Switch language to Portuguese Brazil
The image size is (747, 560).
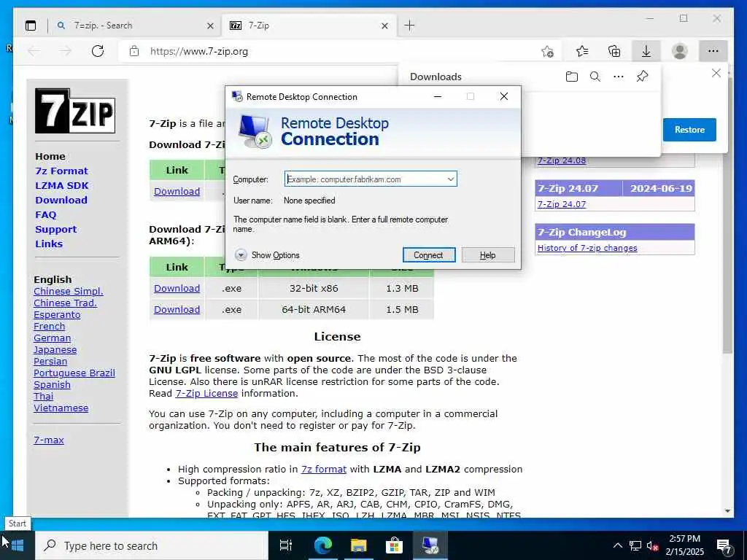click(74, 373)
